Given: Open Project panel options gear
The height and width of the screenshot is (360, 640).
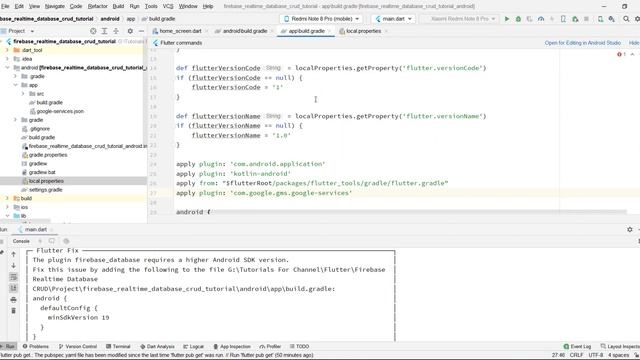Looking at the screenshot, I should click(130, 31).
